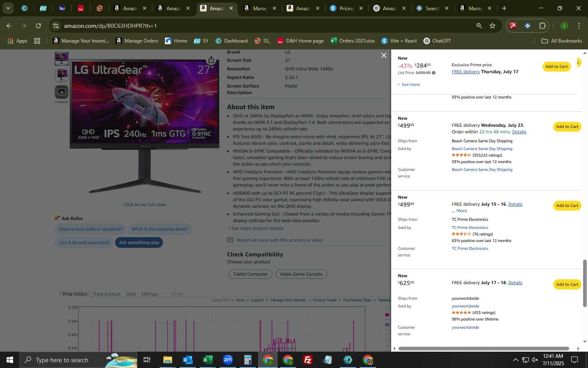The width and height of the screenshot is (588, 368).
Task: Ask Rufus: Does it have built-in speakers?
Action: pos(90,229)
